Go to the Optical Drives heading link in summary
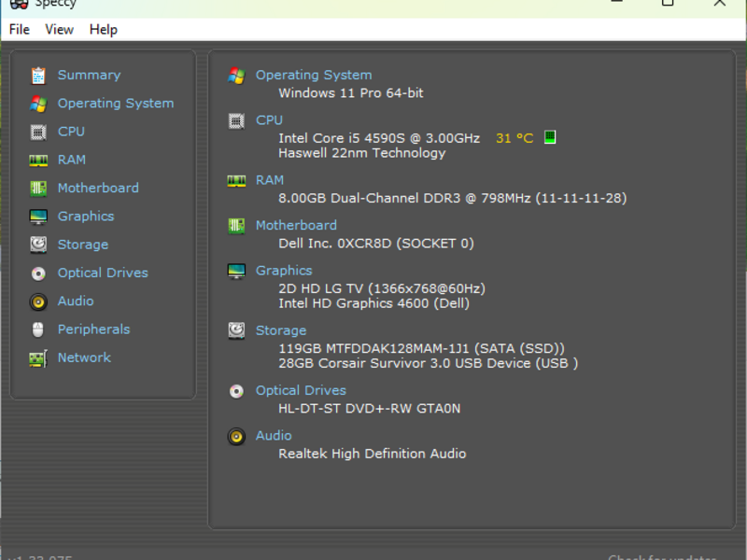This screenshot has height=560, width=747. [x=301, y=390]
